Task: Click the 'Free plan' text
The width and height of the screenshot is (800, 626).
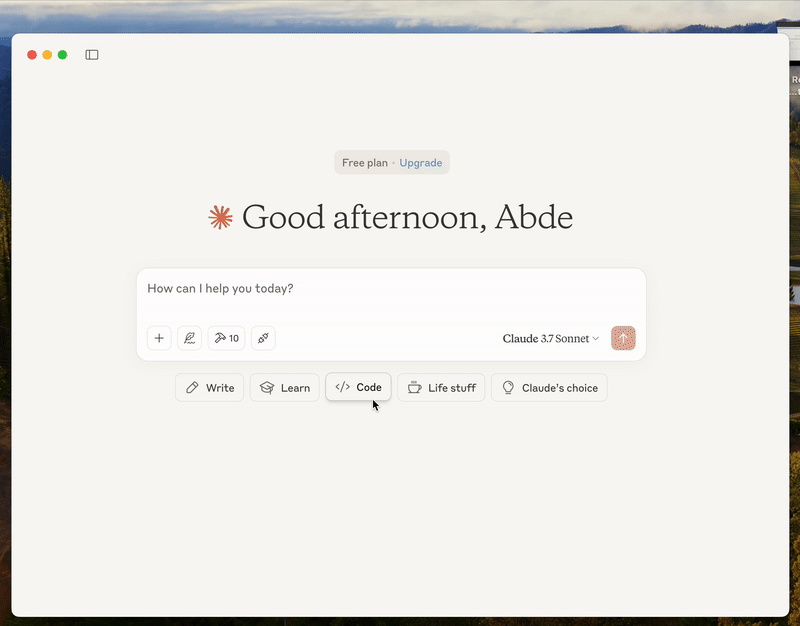Action: click(x=365, y=163)
